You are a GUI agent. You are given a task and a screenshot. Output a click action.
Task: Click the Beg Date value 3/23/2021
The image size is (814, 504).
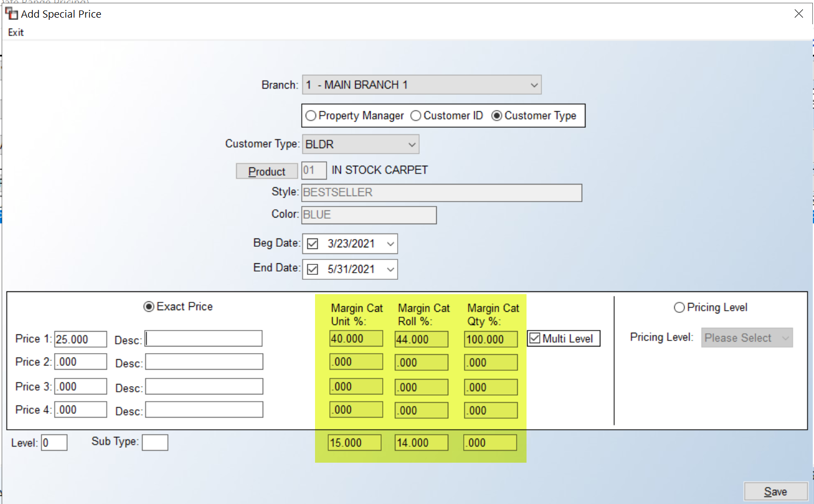click(351, 243)
